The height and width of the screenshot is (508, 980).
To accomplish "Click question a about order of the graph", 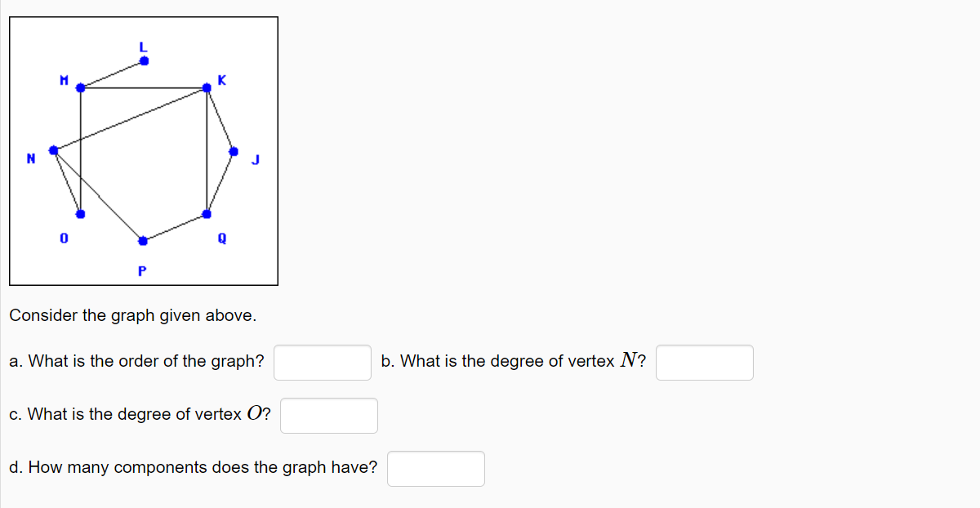I will point(136,361).
